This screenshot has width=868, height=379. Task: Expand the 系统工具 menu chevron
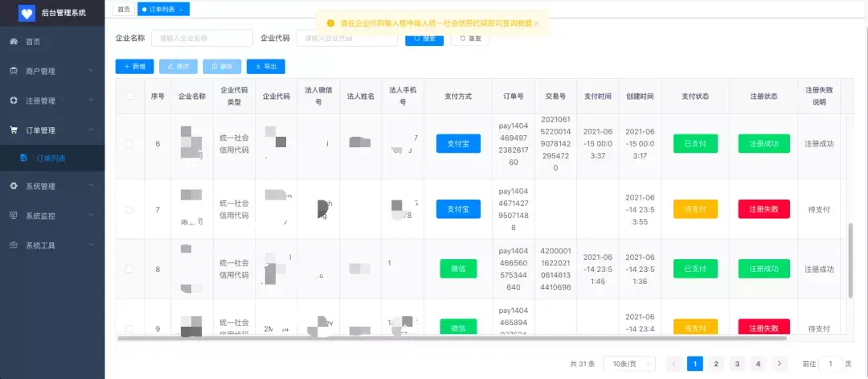click(92, 245)
